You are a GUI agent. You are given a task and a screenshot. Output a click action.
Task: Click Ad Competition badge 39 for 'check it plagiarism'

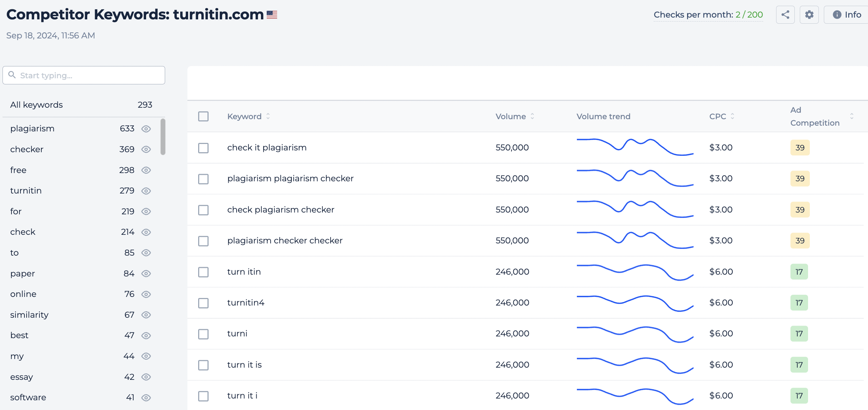click(x=800, y=148)
